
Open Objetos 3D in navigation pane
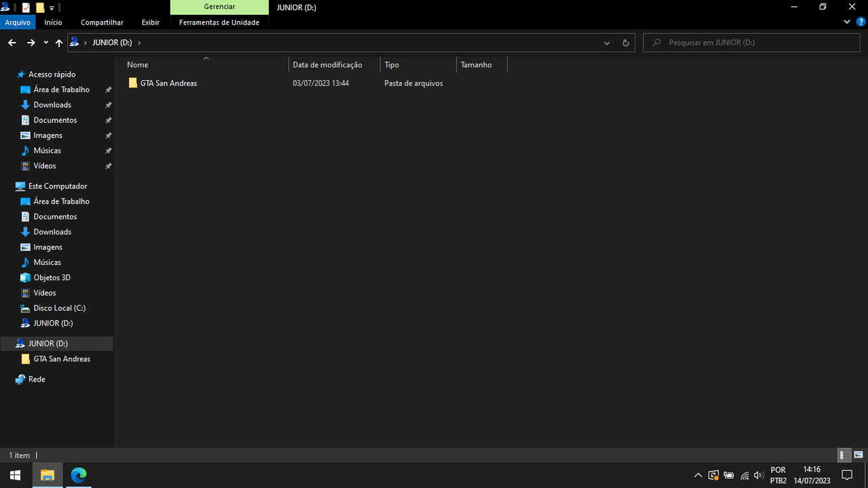52,278
